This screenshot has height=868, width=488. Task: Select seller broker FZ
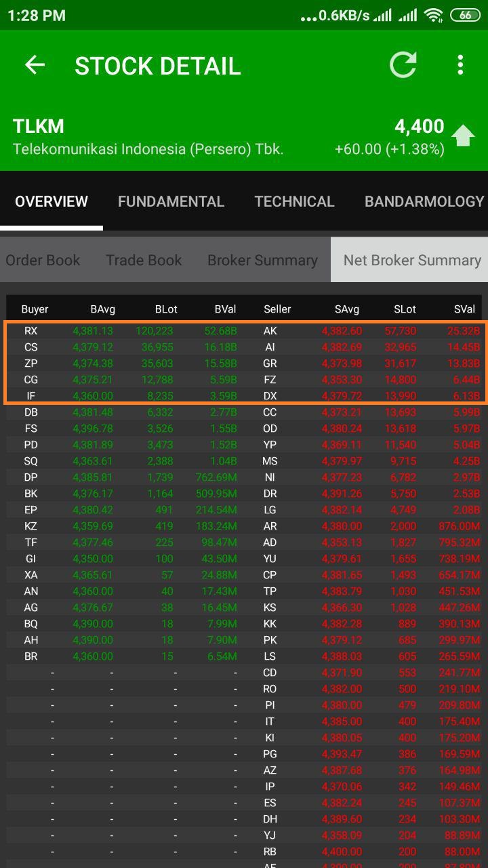(270, 380)
